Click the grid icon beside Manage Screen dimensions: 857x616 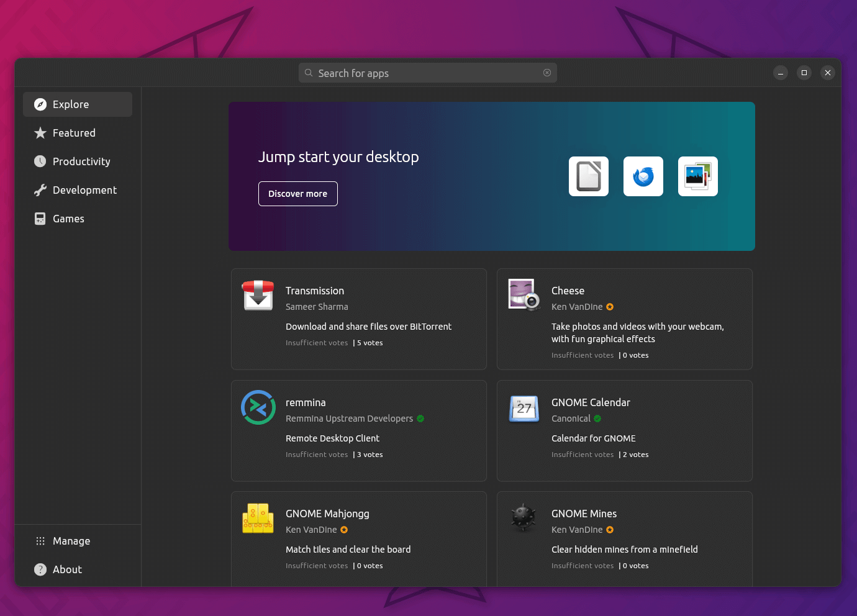(40, 541)
